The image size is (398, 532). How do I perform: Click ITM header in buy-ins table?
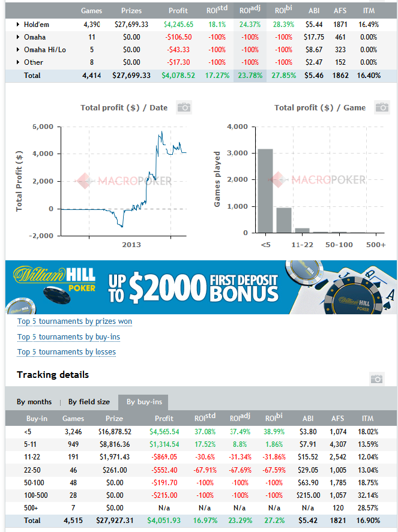pyautogui.click(x=367, y=419)
